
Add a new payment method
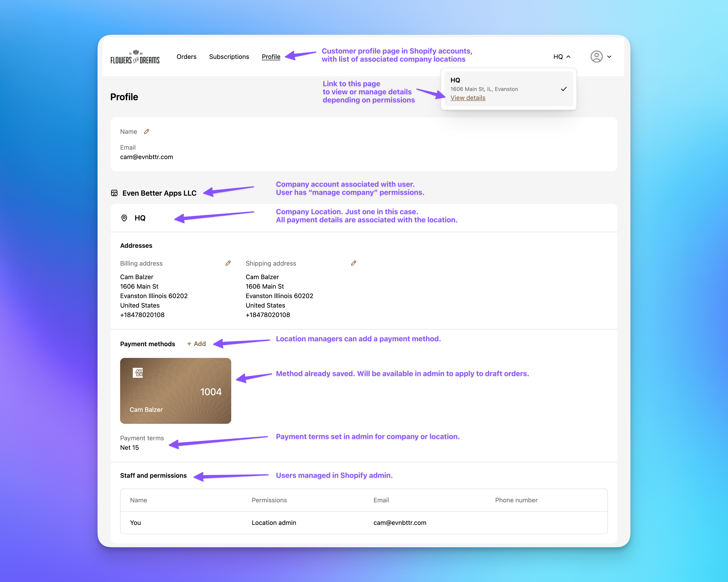tap(196, 344)
